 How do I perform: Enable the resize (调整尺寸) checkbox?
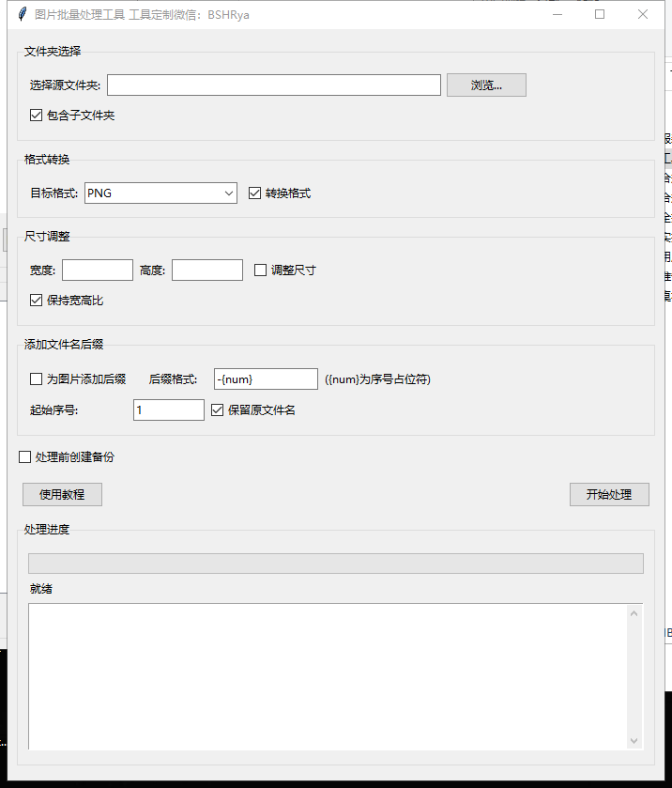261,270
